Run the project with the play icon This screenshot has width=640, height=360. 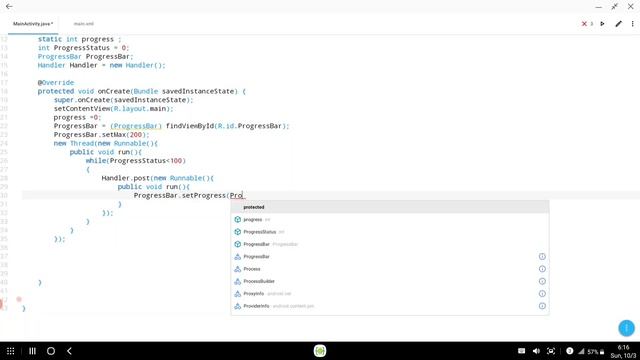602,24
